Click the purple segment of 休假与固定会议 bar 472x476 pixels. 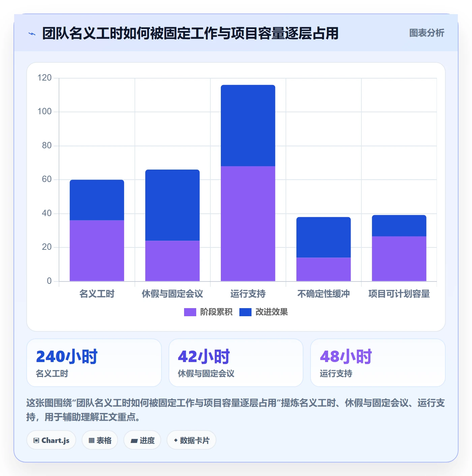172,261
